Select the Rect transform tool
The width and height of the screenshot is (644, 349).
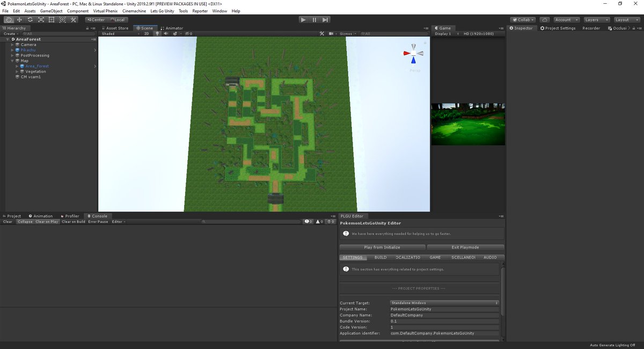coord(52,20)
